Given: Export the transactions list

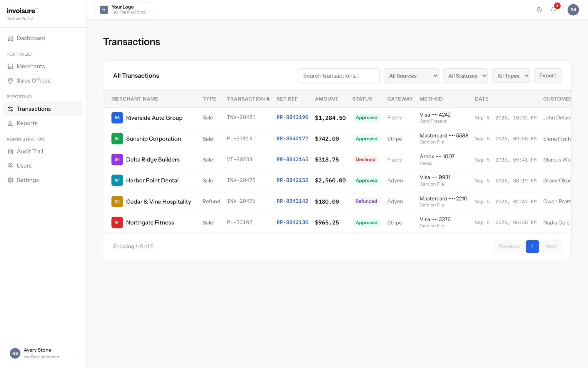Looking at the screenshot, I should pyautogui.click(x=547, y=76).
